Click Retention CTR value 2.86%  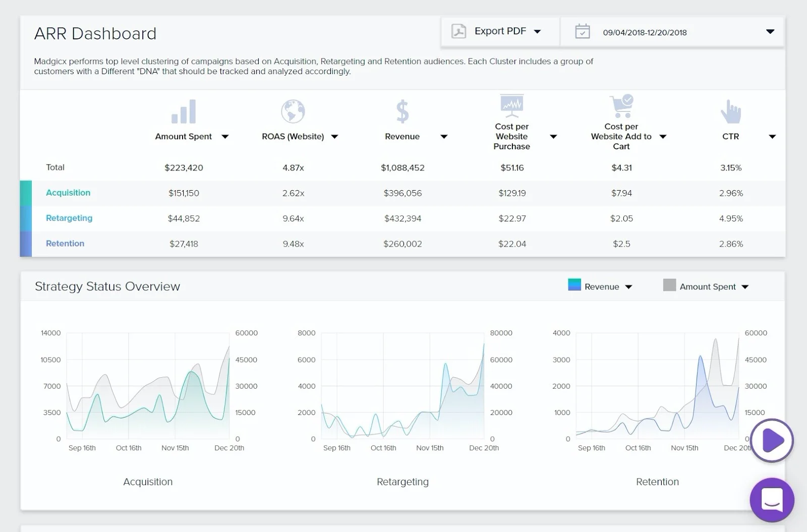[731, 244]
